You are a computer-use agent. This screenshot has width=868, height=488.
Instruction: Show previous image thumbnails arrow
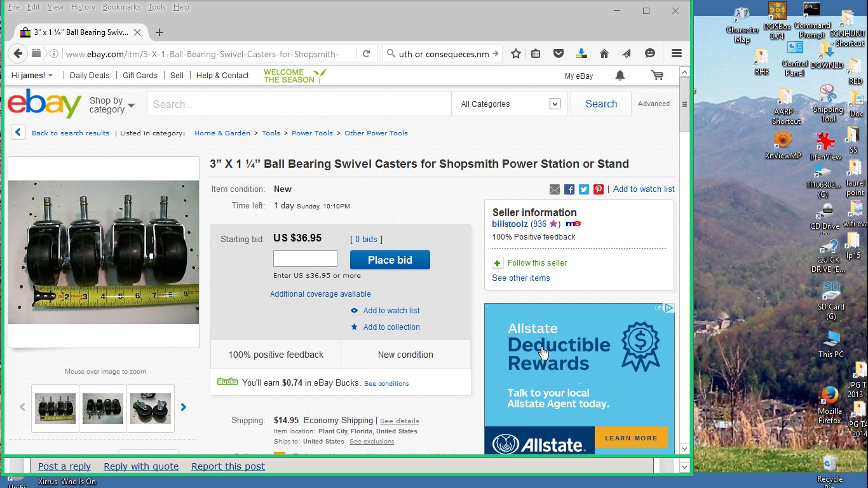pos(22,407)
